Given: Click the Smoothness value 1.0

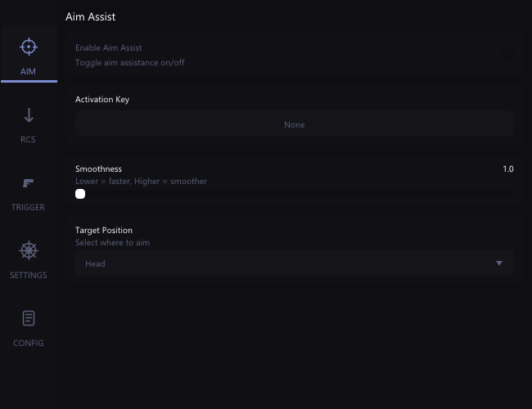Looking at the screenshot, I should (508, 169).
